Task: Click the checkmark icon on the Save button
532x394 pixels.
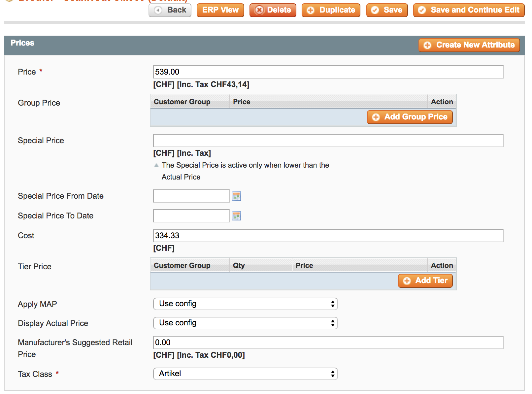Action: tap(375, 10)
